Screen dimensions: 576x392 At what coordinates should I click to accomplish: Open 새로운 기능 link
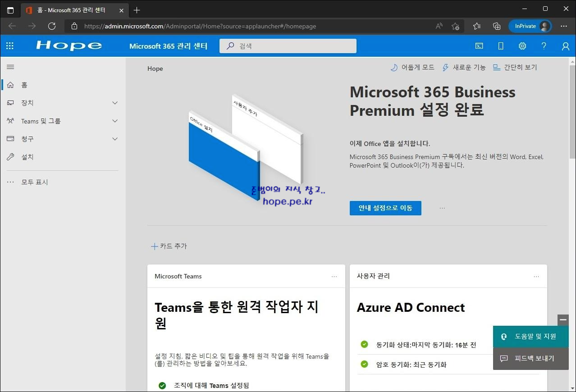click(463, 67)
